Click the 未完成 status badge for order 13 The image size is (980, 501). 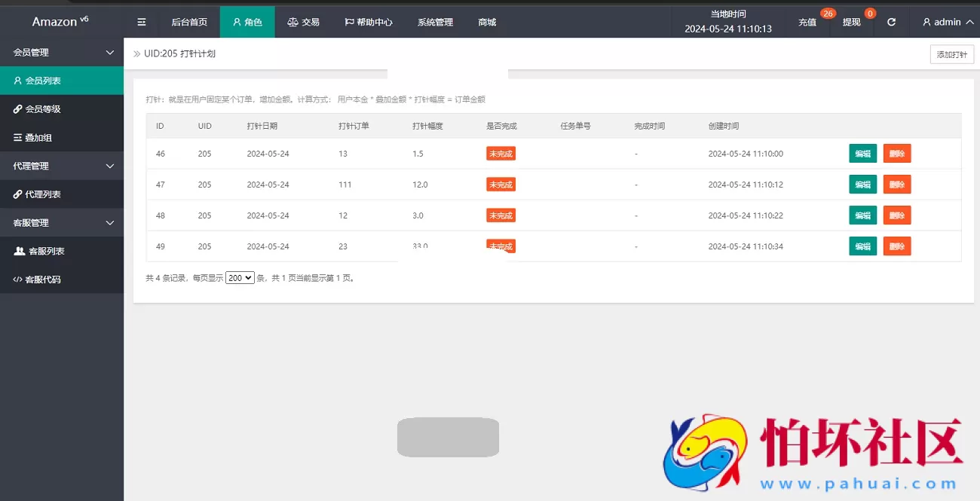pyautogui.click(x=501, y=153)
